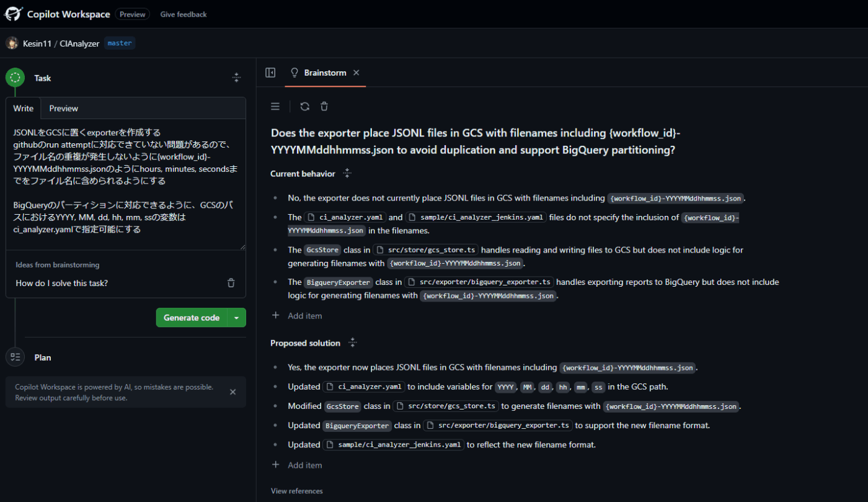Screen dimensions: 868x502
Task: Click the Copilot Workspace logo icon
Action: tap(14, 14)
